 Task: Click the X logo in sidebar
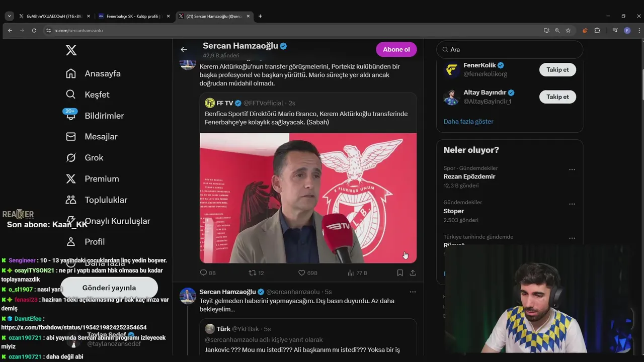pos(71,50)
